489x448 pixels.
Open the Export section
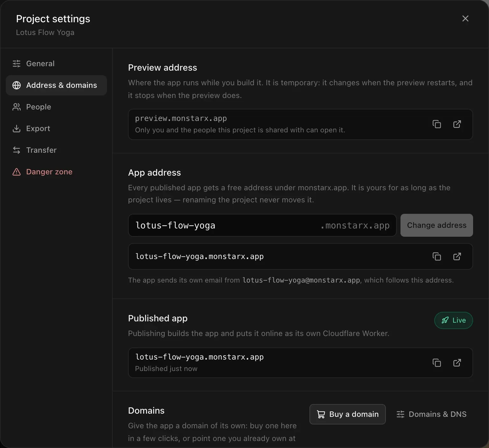pos(56,129)
